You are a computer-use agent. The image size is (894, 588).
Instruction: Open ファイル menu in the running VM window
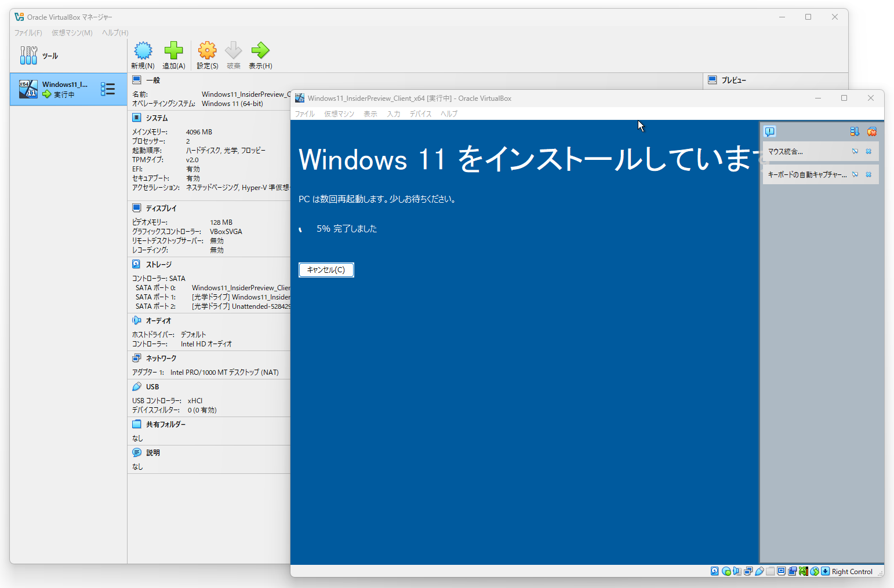[305, 114]
